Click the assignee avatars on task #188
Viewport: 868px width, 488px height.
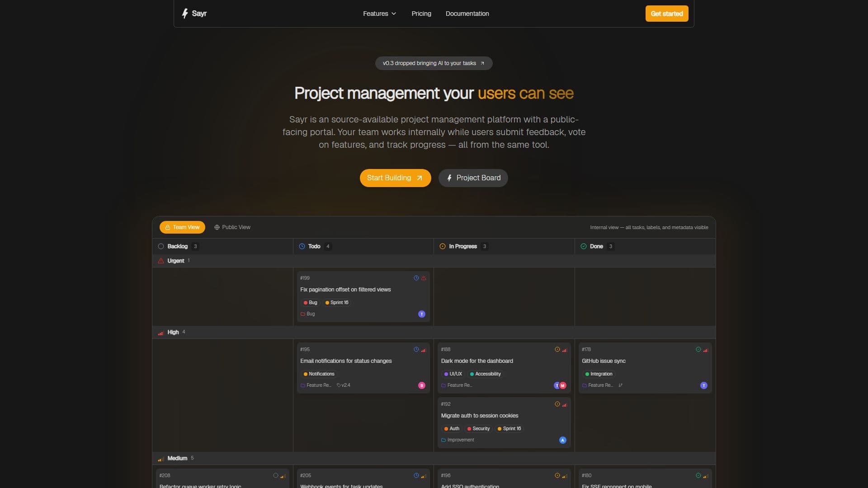[560, 385]
